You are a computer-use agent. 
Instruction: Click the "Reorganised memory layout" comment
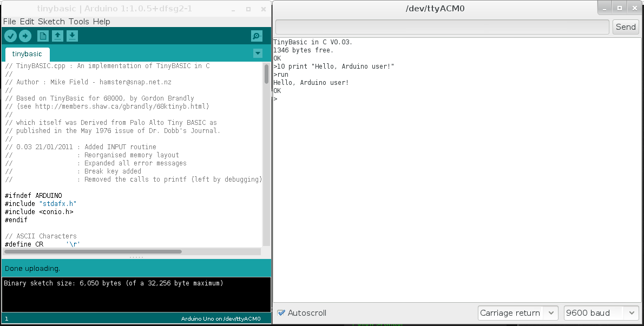92,155
